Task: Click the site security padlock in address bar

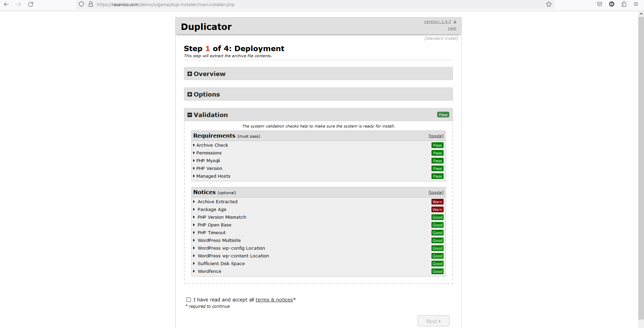Action: click(90, 4)
